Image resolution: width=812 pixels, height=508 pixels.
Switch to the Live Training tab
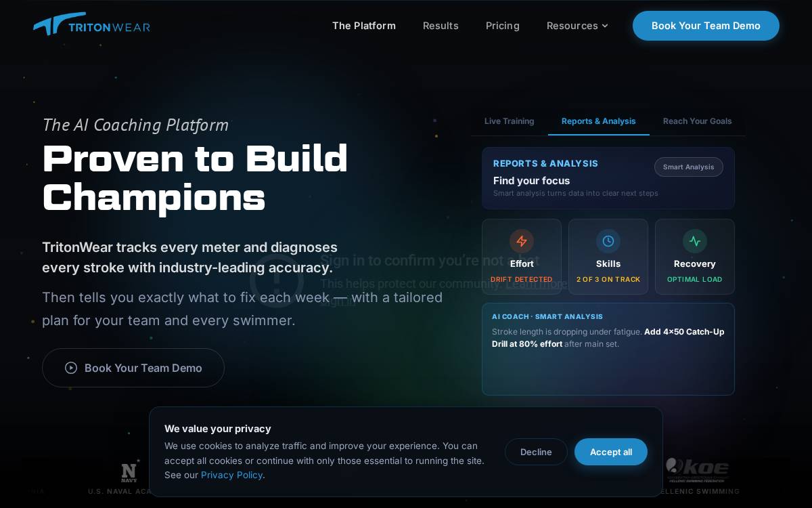click(x=510, y=121)
